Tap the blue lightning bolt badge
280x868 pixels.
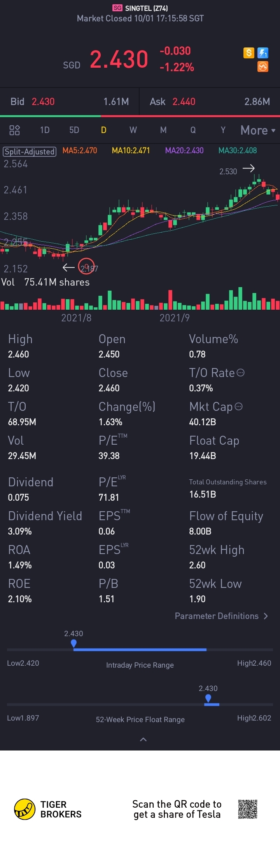click(263, 53)
